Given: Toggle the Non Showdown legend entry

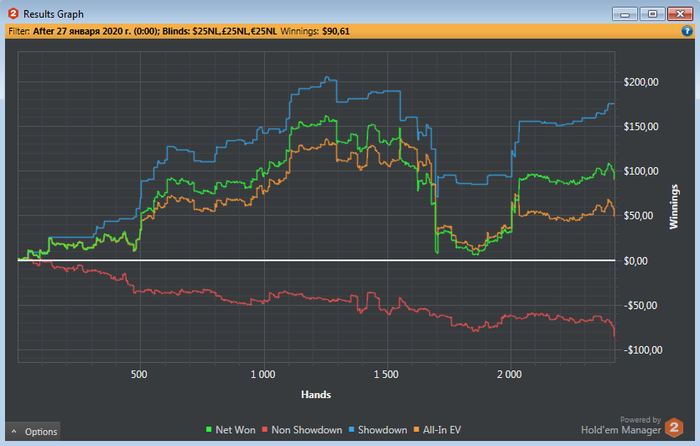Looking at the screenshot, I should coord(302,430).
